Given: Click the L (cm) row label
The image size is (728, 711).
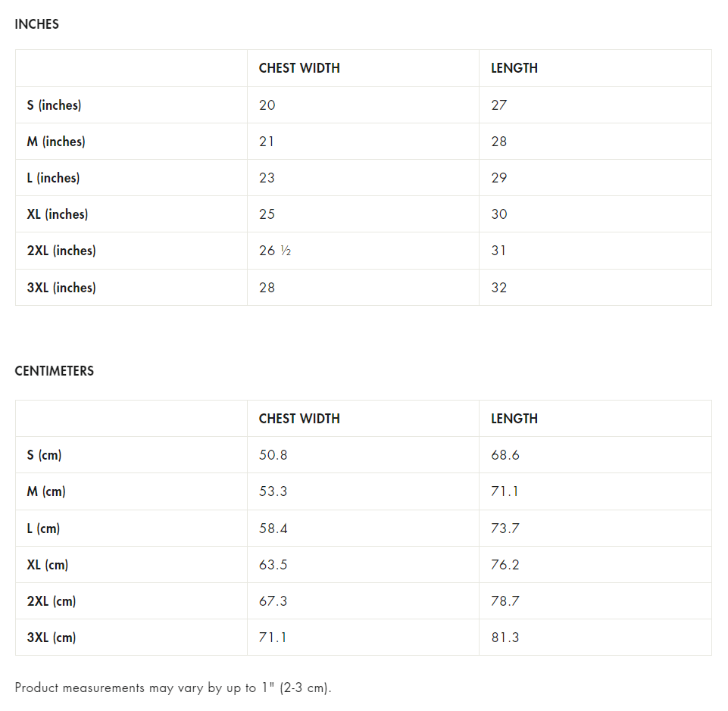Looking at the screenshot, I should click(x=43, y=528).
